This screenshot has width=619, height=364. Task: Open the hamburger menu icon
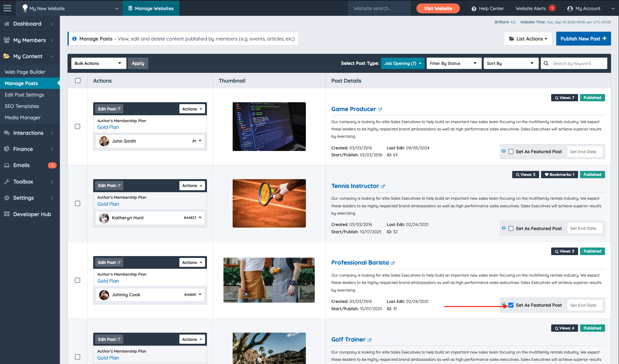(x=8, y=8)
